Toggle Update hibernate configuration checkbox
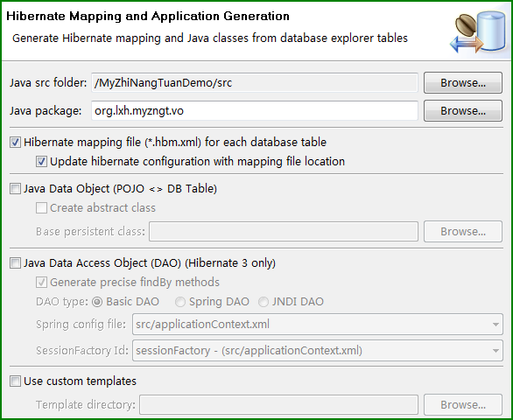This screenshot has height=420, width=513. click(x=41, y=162)
